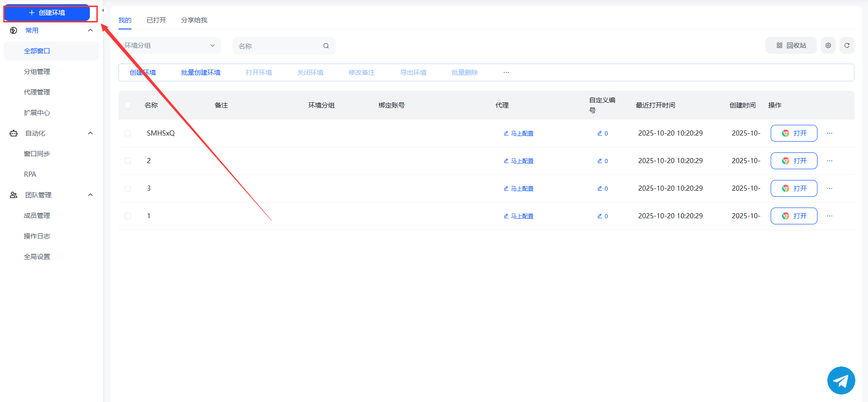Open the list settings gear icon
This screenshot has height=402, width=868.
coord(828,45)
